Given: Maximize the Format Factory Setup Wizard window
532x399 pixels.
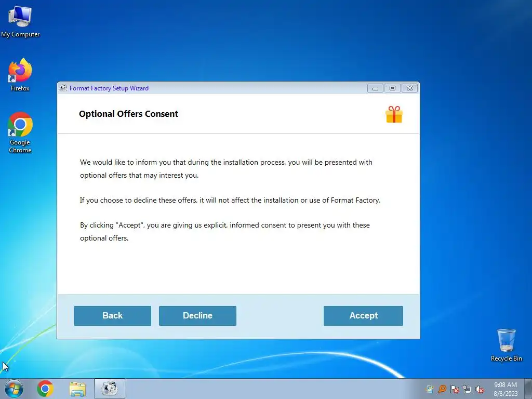Looking at the screenshot, I should point(392,88).
